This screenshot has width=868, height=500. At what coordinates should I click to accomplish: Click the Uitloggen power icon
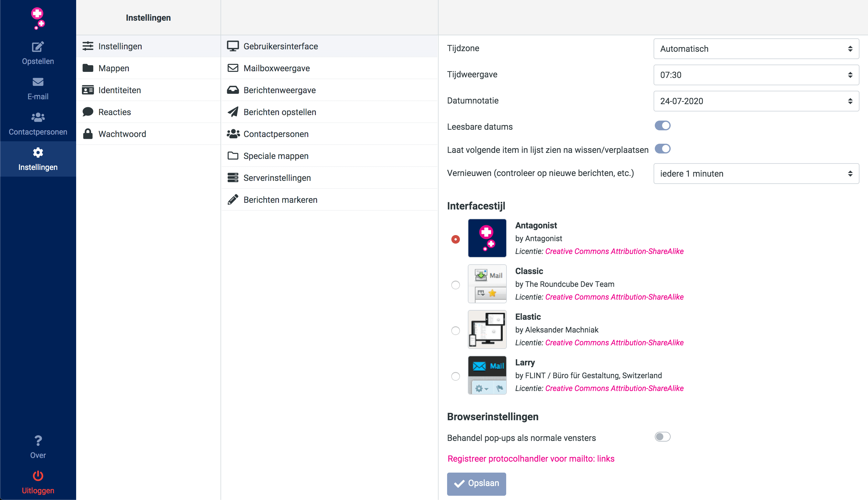[x=38, y=476]
